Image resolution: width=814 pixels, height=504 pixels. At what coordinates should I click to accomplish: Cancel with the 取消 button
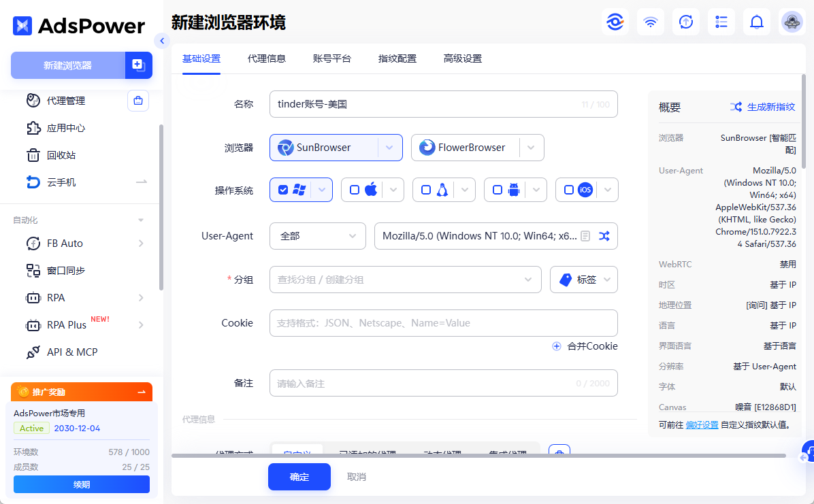(x=357, y=477)
